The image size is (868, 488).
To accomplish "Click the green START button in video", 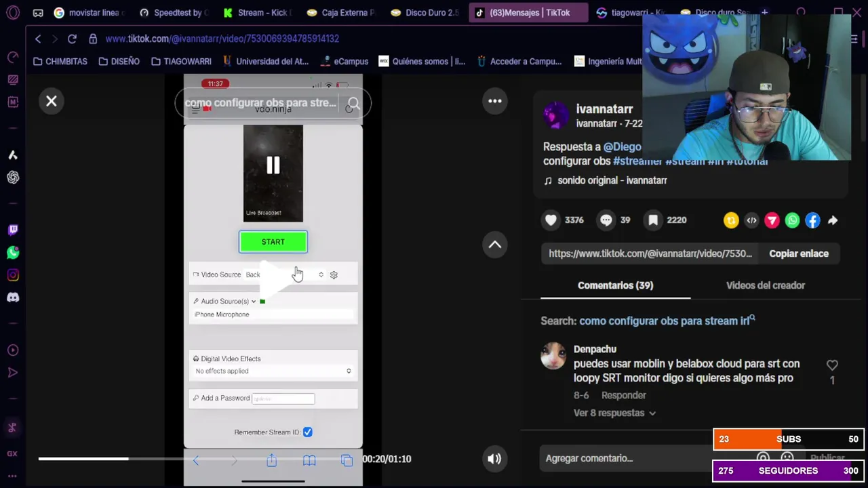I will coord(273,242).
